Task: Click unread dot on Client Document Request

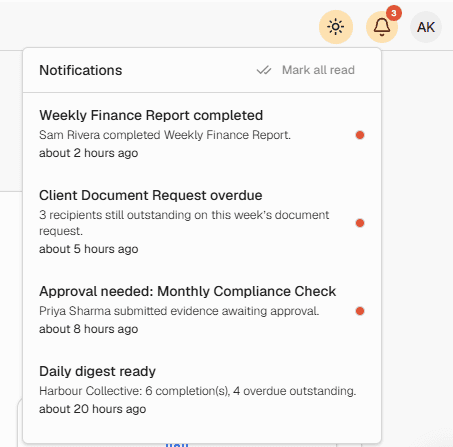Action: click(360, 223)
